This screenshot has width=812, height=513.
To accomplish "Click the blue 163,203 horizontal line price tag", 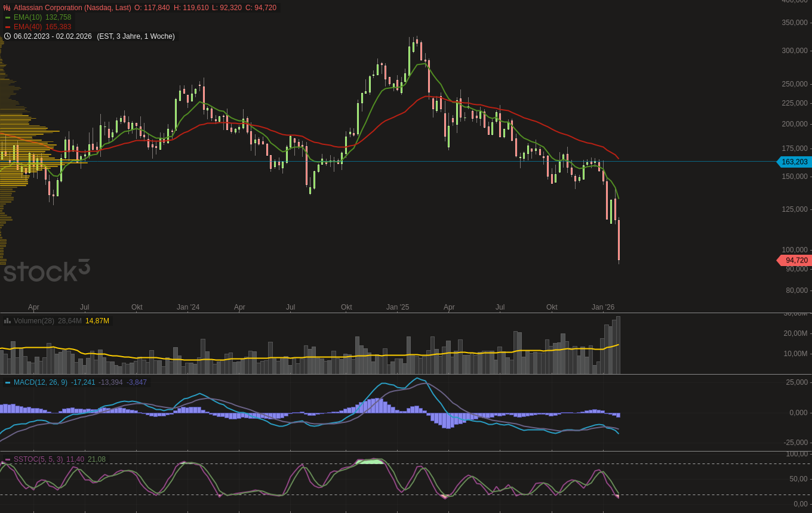I will click(795, 162).
